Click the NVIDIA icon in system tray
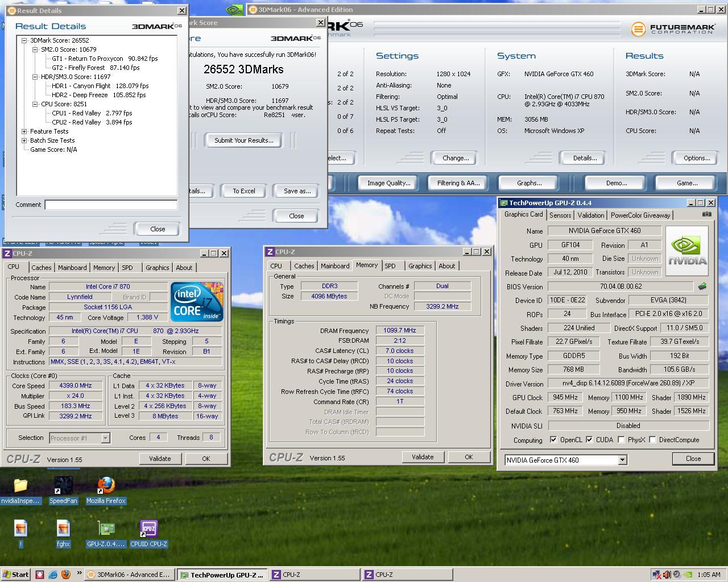 tap(688, 575)
